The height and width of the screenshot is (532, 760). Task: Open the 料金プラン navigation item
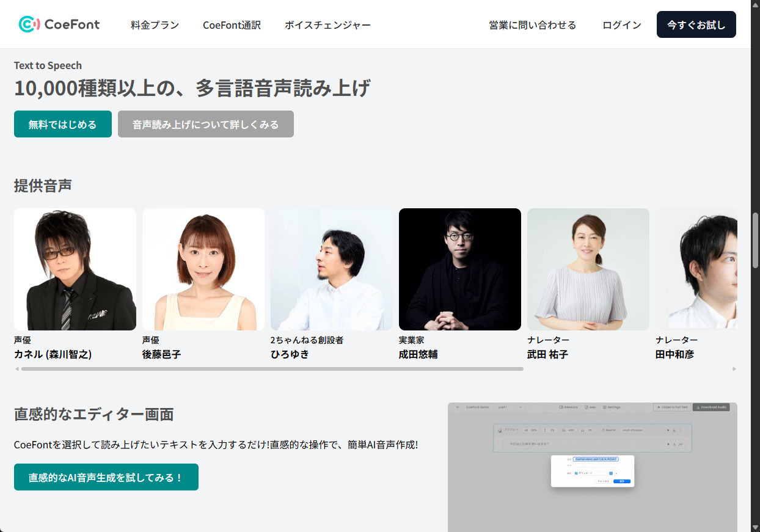pyautogui.click(x=155, y=25)
